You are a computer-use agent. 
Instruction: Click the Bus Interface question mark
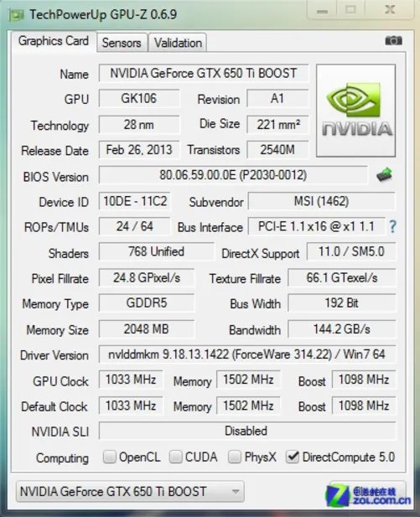392,226
